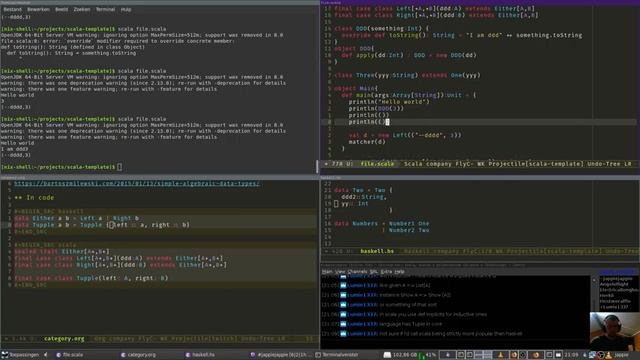
Task: Follow the bartoszmilewski.com link in category.org
Action: pyautogui.click(x=137, y=184)
